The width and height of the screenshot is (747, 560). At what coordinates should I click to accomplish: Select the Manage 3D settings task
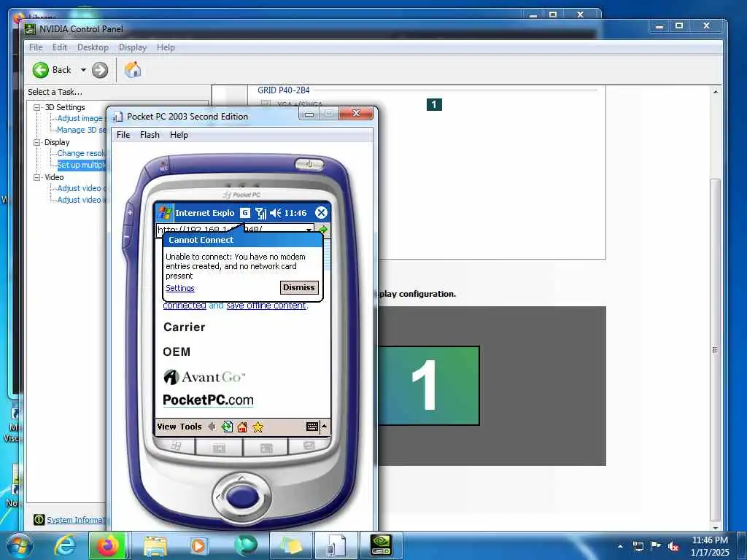click(x=82, y=130)
